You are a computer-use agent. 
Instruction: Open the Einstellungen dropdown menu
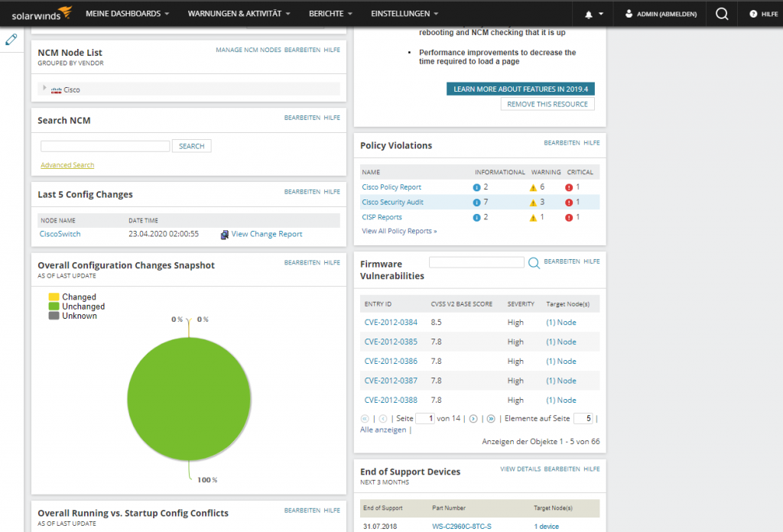pos(404,14)
